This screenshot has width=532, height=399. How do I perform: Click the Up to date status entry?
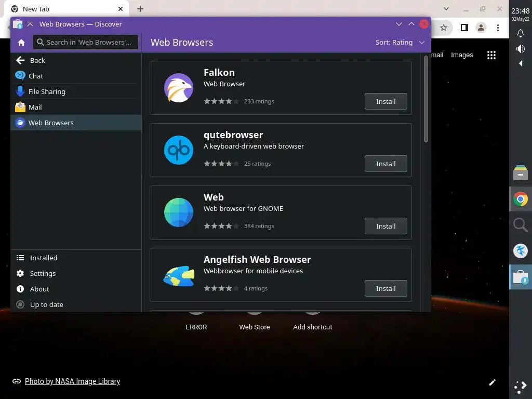(76, 304)
